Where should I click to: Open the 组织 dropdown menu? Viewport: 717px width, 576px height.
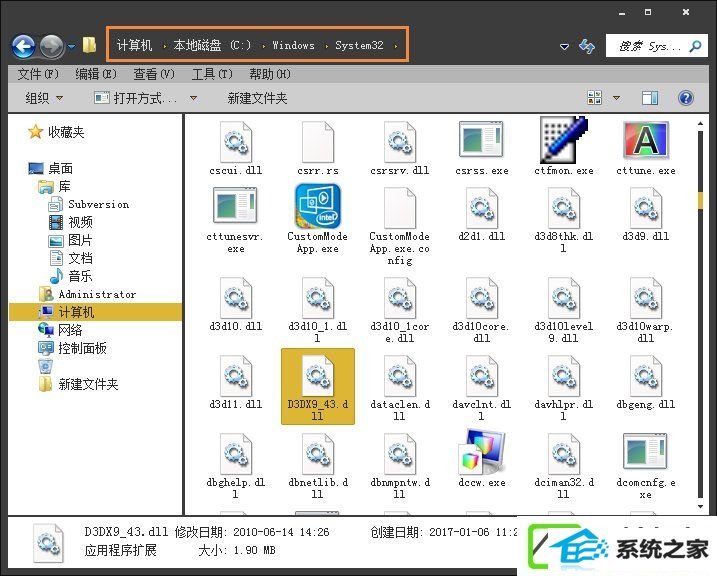(x=44, y=98)
